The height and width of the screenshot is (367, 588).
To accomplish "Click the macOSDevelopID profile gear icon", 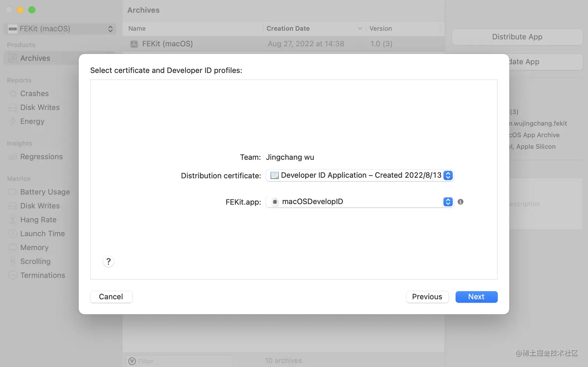I will pyautogui.click(x=275, y=202).
